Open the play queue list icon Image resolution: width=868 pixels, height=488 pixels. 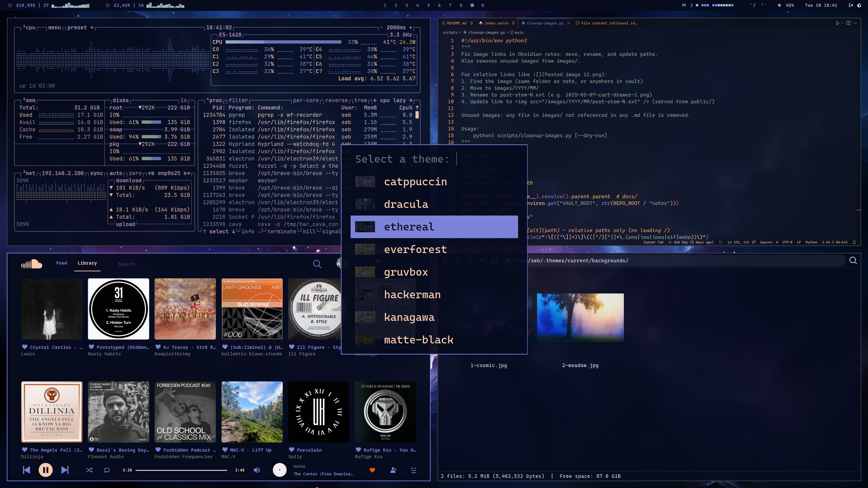(x=414, y=470)
